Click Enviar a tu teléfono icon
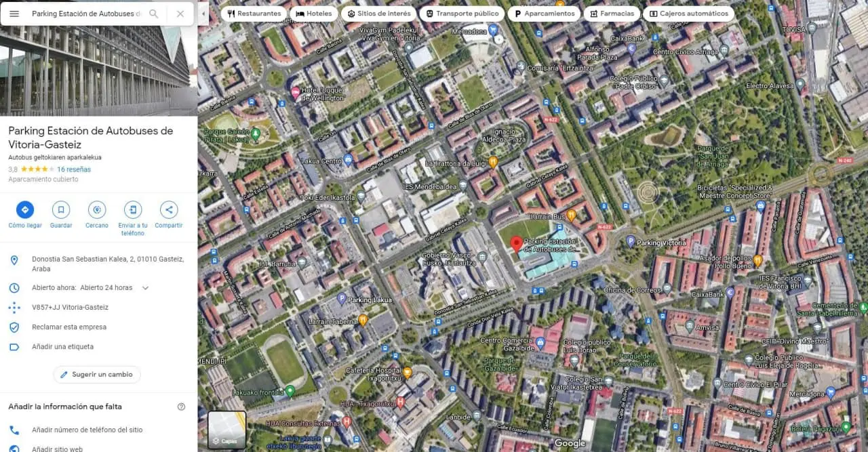The height and width of the screenshot is (452, 868). point(133,210)
